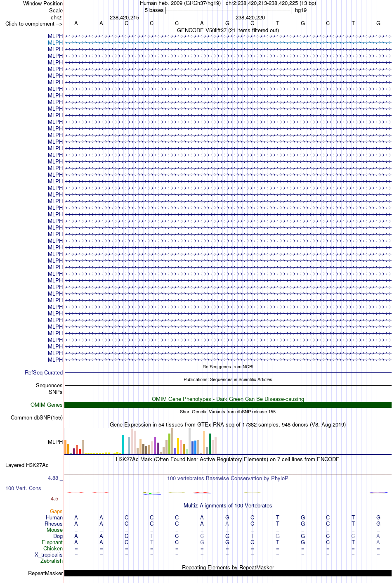
Task: Open the GENCODE V50lift37 track title
Action: (x=228, y=30)
